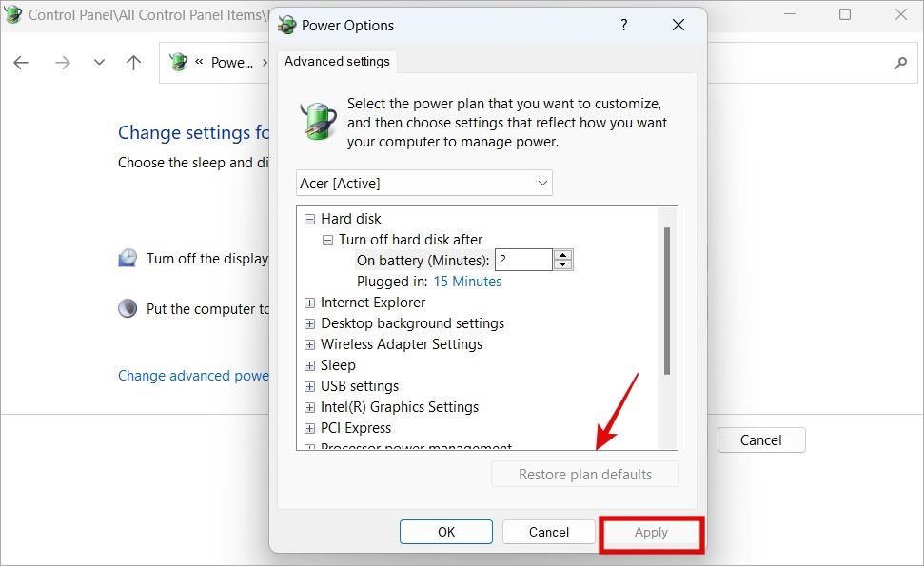Select Wireless Adapter Settings label
924x566 pixels.
tap(402, 344)
